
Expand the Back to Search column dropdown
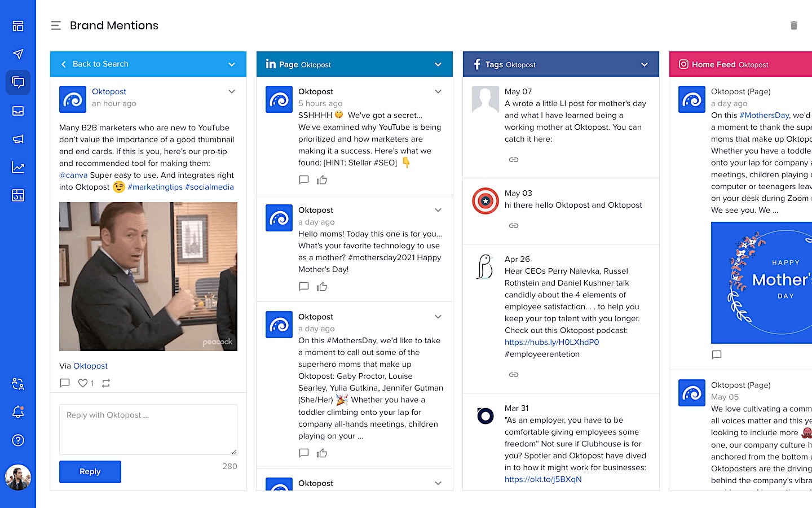(232, 64)
